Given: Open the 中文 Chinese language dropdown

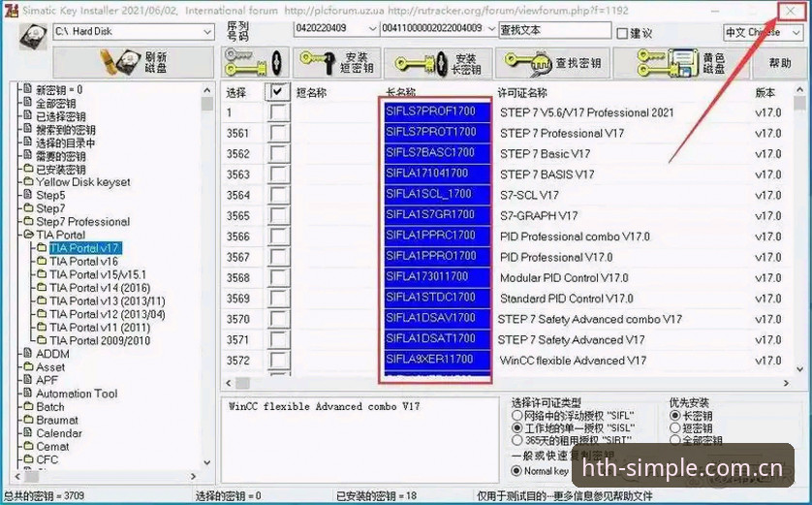Looking at the screenshot, I should coord(796,33).
